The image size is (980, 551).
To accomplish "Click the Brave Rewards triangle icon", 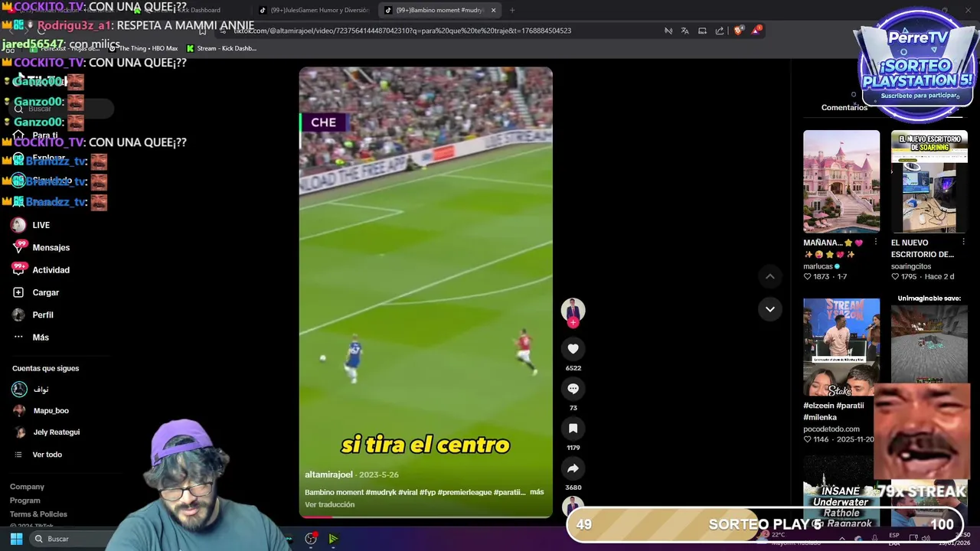I will 756,31.
